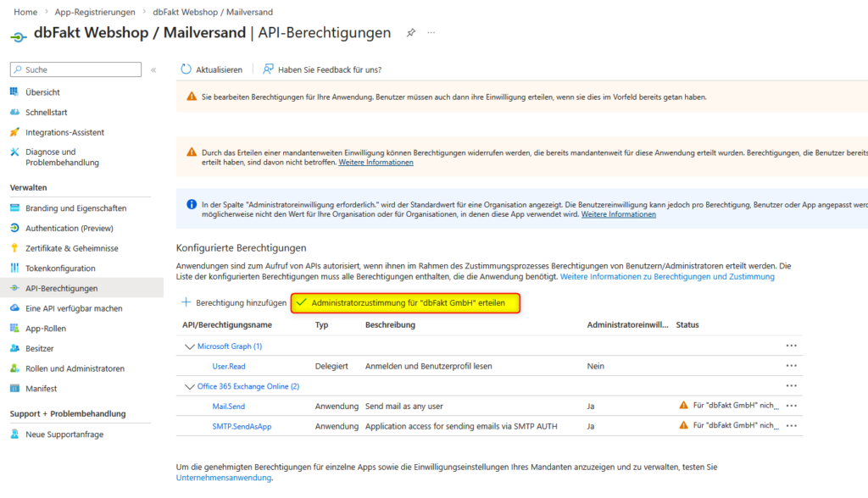
Task: Go to App-Rollen in the sidebar
Action: coord(46,329)
